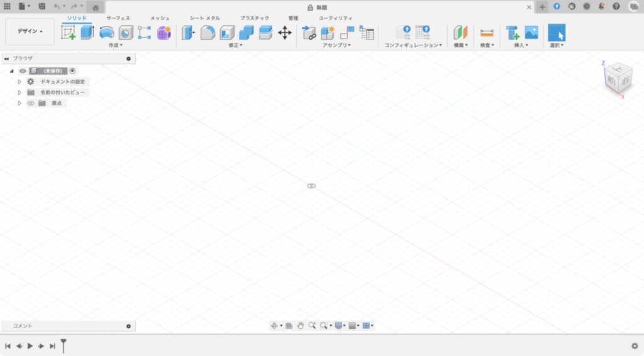Viewport: 644px width, 356px height.
Task: Select the Revolve tool
Action: pos(106,33)
